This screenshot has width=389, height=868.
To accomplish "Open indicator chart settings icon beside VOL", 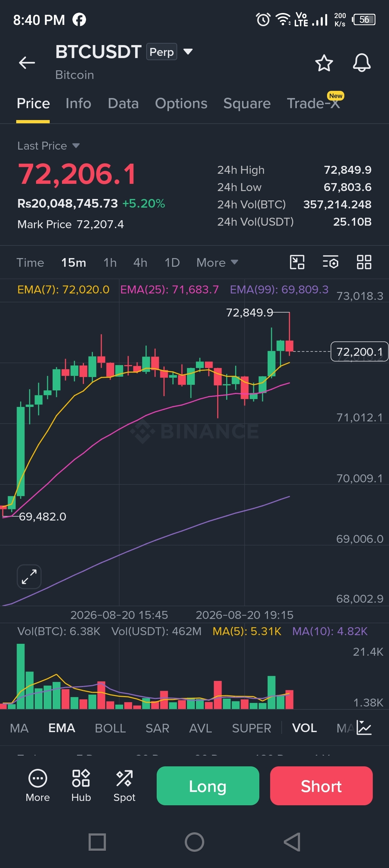I will pos(364,728).
